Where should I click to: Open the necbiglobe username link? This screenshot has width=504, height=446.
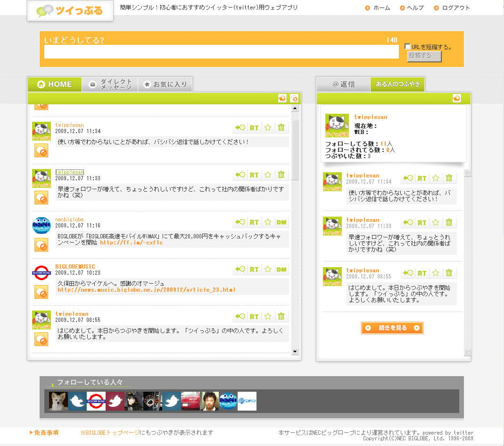point(69,219)
